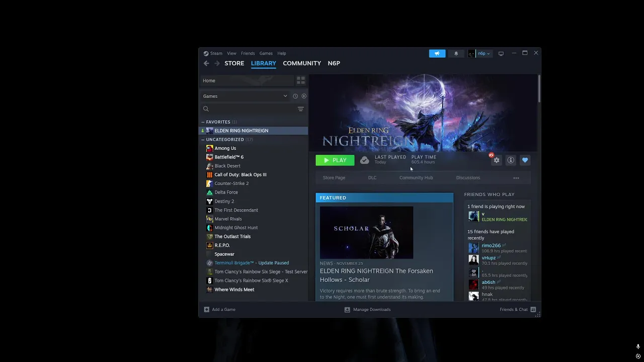Click the Midnight Ghost Hunt icon

[210, 228]
